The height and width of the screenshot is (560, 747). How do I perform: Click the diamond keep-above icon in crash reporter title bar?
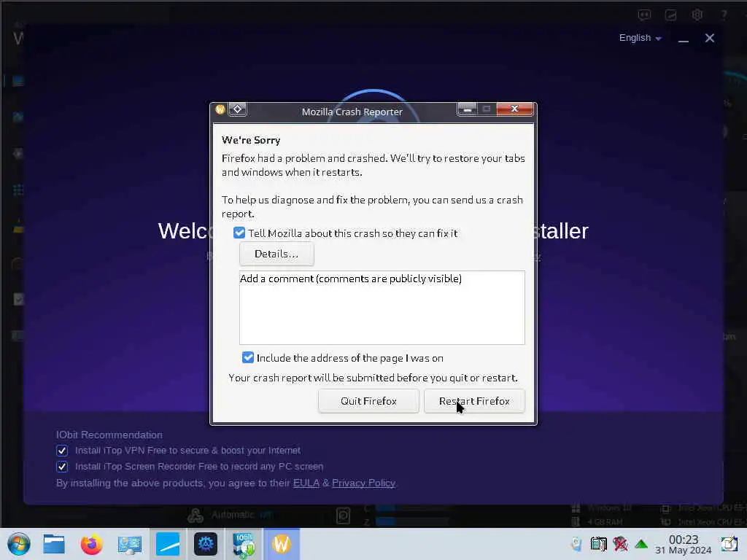pos(237,109)
